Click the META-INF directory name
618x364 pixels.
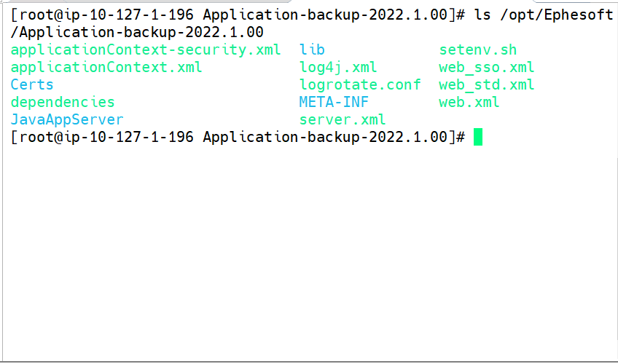pyautogui.click(x=334, y=103)
